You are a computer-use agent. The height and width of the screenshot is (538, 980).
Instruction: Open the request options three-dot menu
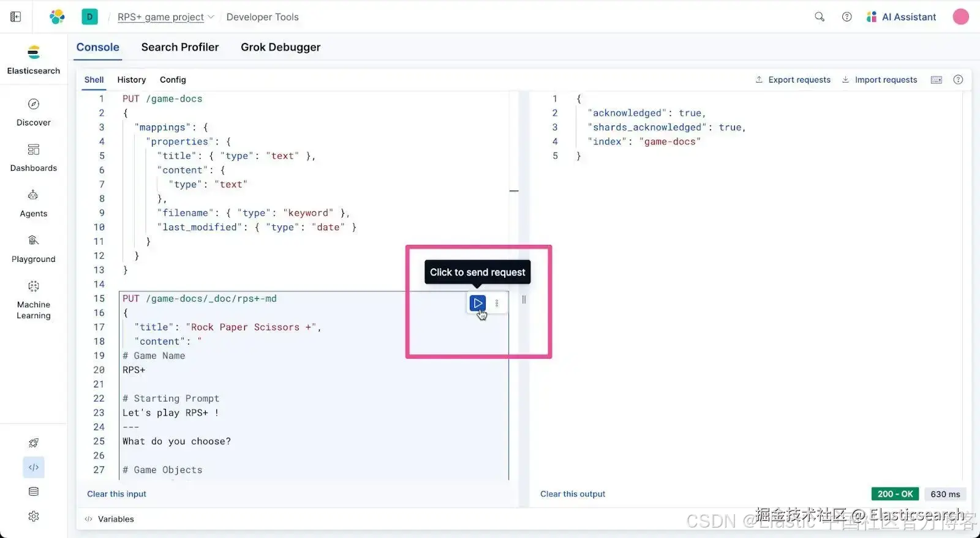(497, 303)
